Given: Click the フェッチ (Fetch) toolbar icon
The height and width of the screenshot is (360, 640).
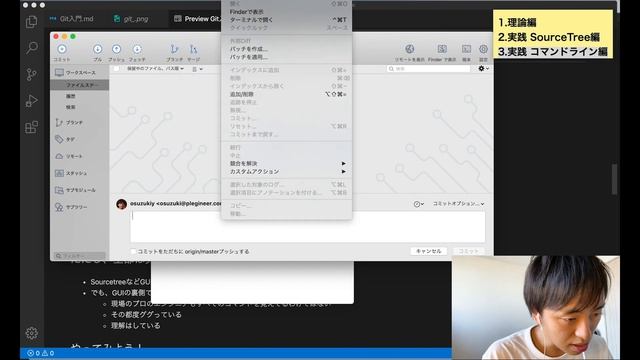Looking at the screenshot, I should click(137, 49).
